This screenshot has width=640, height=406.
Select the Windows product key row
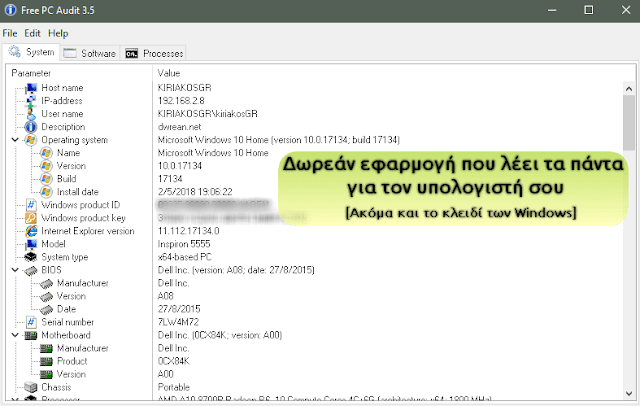point(315,218)
